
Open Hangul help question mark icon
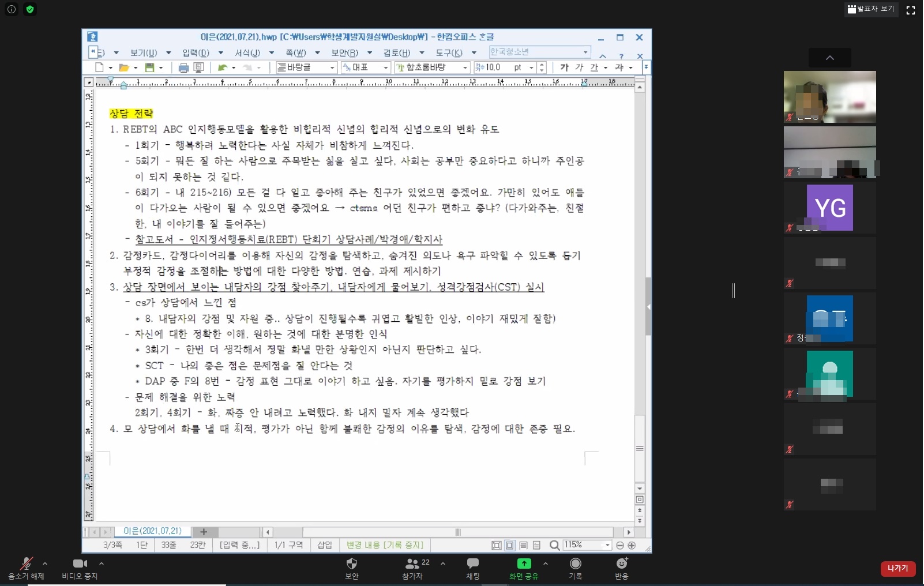click(x=621, y=56)
